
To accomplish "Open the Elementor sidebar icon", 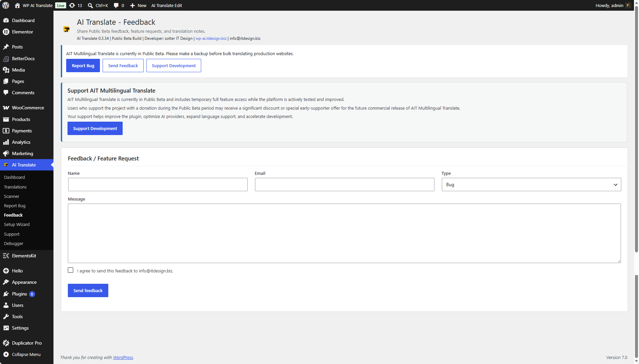I will pyautogui.click(x=6, y=32).
